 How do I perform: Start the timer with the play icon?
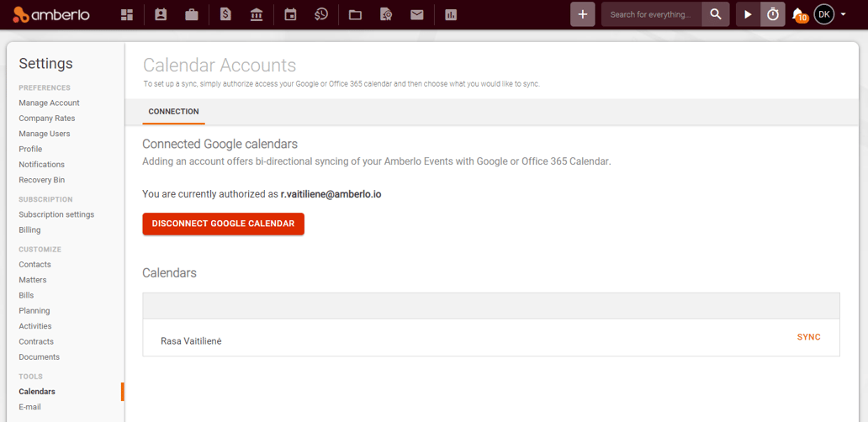pyautogui.click(x=748, y=14)
